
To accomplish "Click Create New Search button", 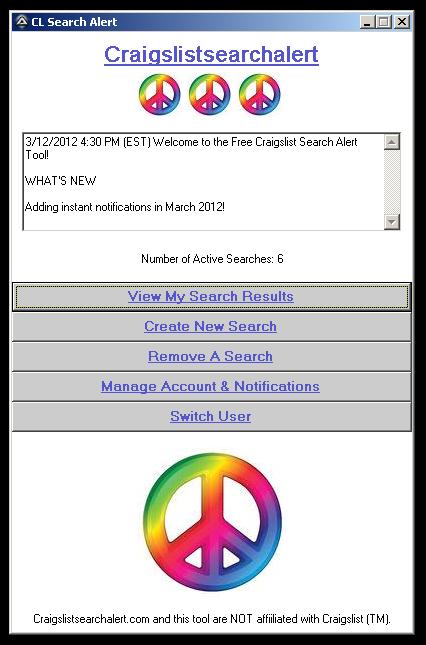I will (x=211, y=327).
